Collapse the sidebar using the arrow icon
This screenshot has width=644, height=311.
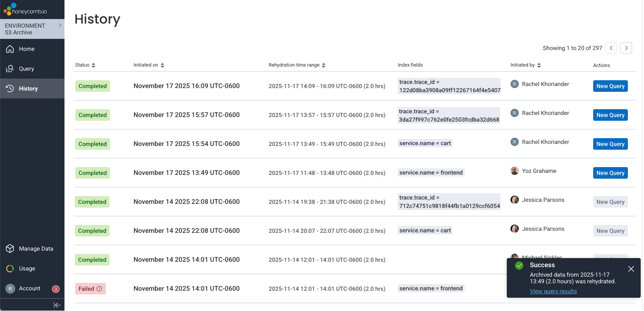pyautogui.click(x=57, y=305)
